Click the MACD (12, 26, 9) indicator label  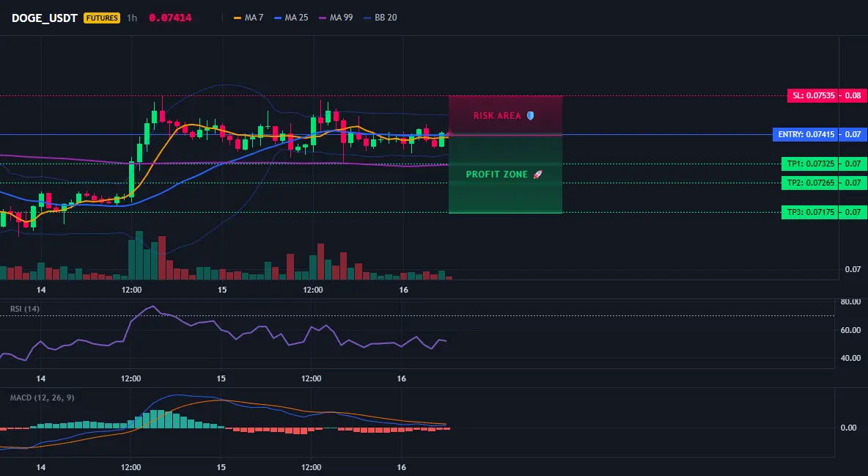(42, 398)
